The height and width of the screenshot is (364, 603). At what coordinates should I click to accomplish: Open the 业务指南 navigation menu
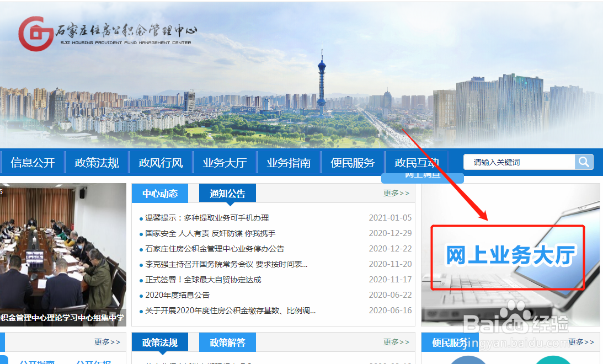click(289, 162)
